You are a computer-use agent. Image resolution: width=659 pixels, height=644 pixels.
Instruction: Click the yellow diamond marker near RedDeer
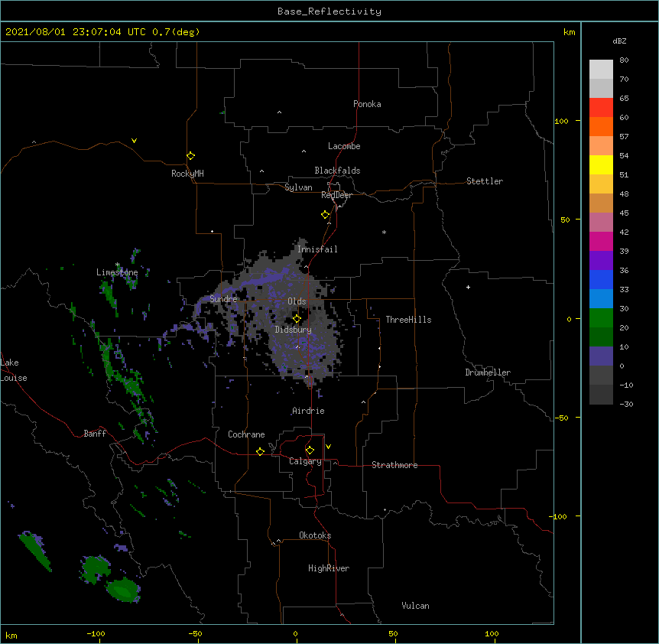tap(326, 215)
